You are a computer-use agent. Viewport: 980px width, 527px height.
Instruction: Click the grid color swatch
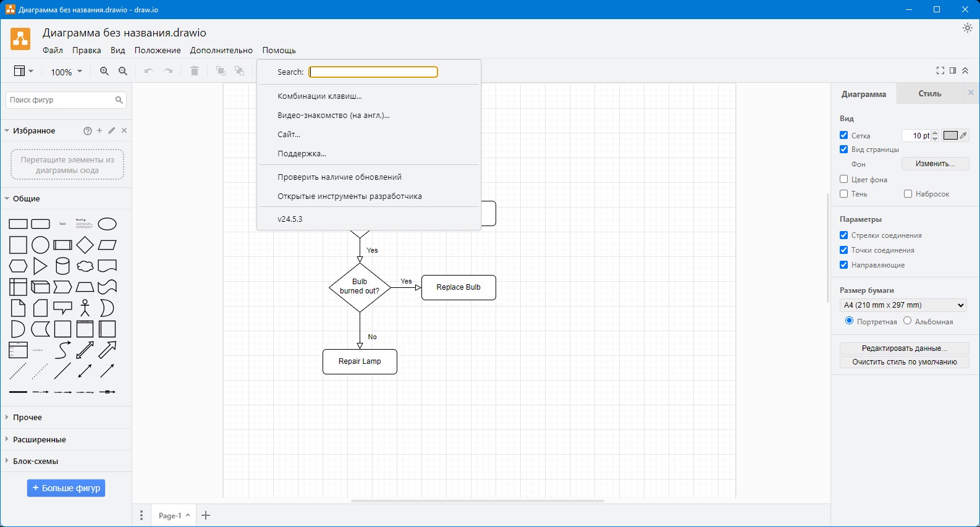click(x=950, y=136)
